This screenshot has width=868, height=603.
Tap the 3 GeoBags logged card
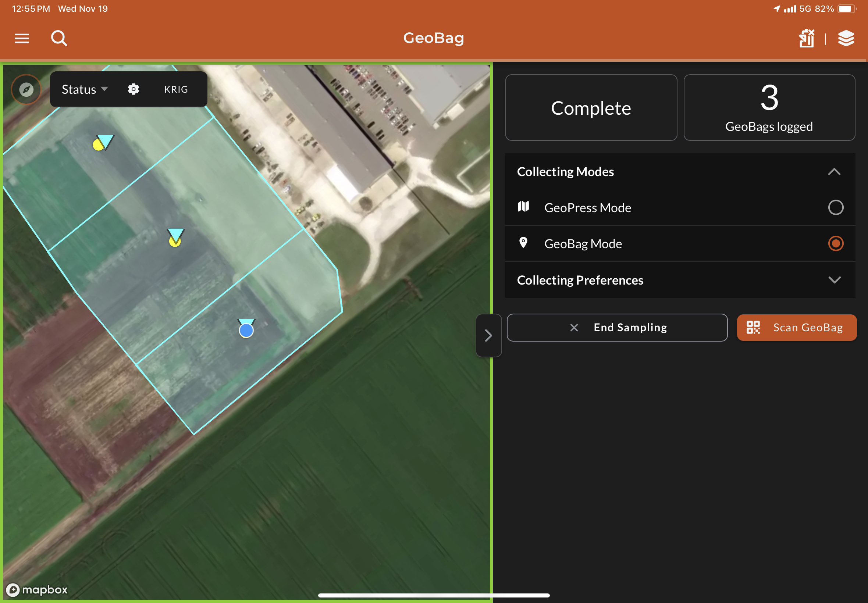click(769, 108)
